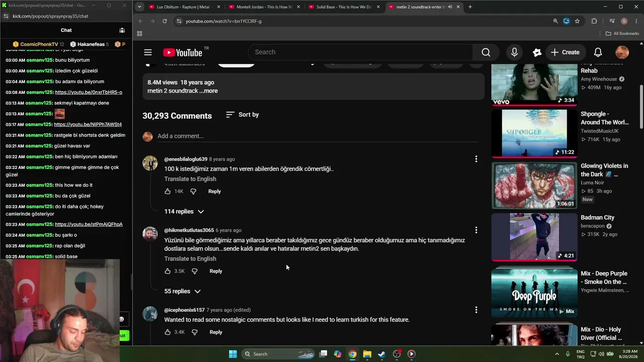644x362 pixels.
Task: Focus the YouTube search box
Action: pos(360,52)
